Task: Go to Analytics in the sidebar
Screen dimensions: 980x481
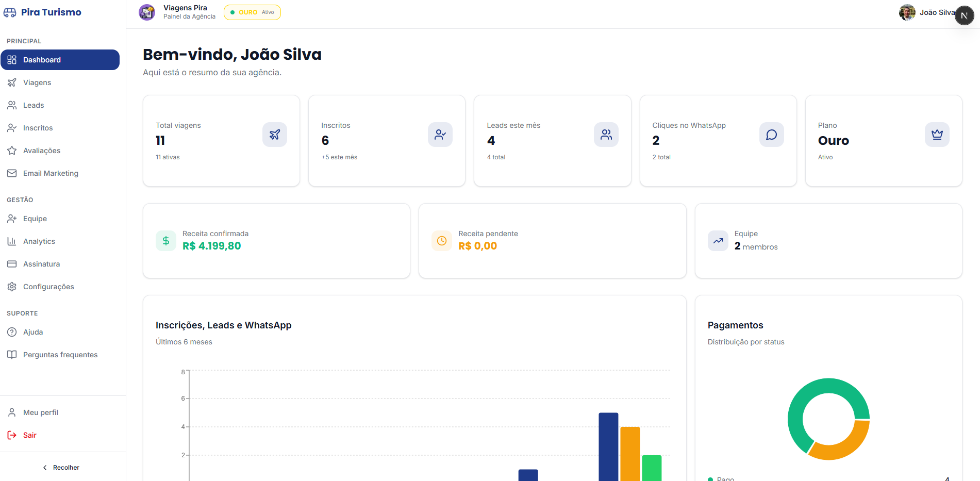Action: click(x=39, y=241)
